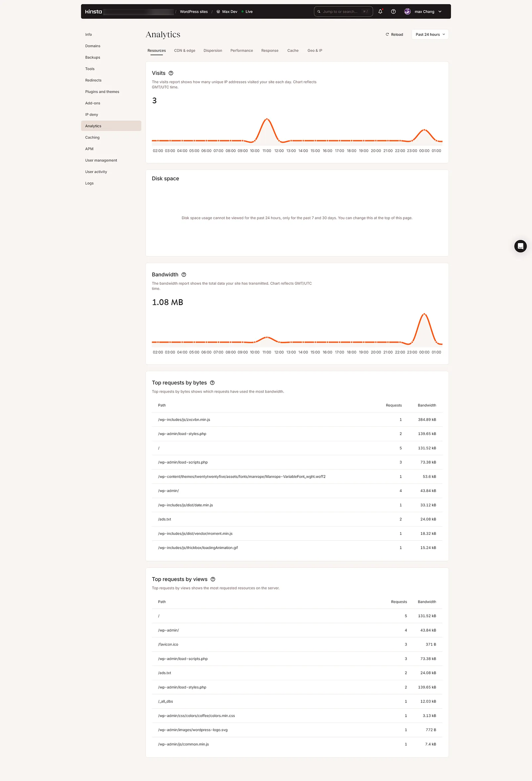Screen dimensions: 532x781
Task: Focus the Jump to or search field
Action: [x=343, y=11]
